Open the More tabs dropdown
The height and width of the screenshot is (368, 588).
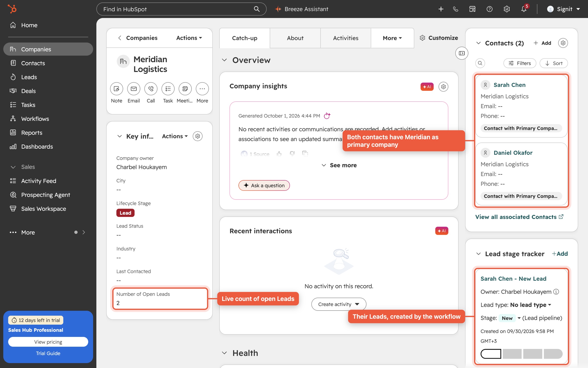click(x=392, y=38)
